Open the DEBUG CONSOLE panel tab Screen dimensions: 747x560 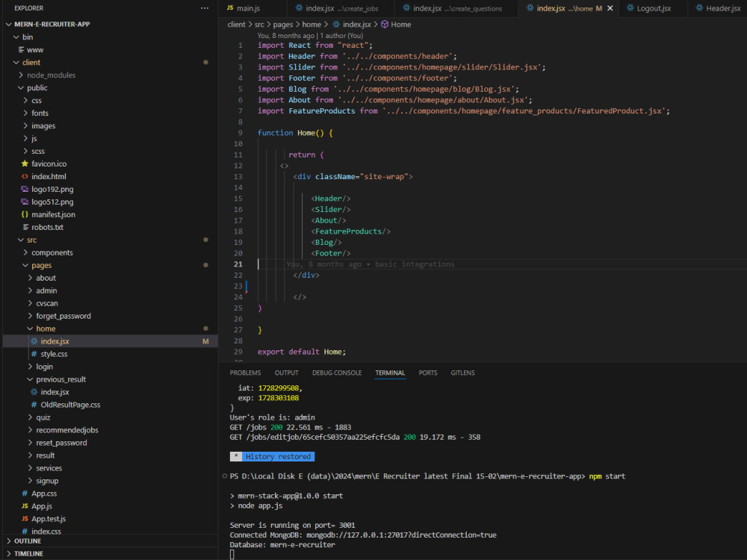coord(337,373)
